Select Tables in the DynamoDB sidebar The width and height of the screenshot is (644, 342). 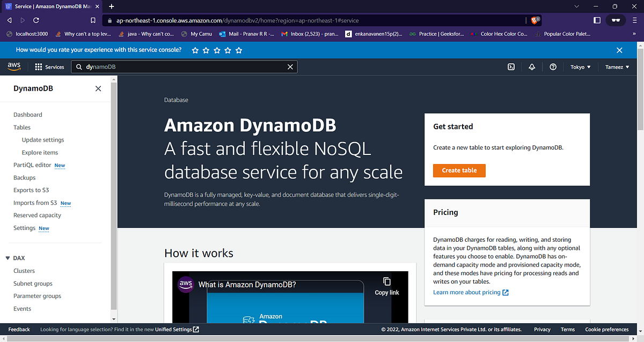pos(21,127)
